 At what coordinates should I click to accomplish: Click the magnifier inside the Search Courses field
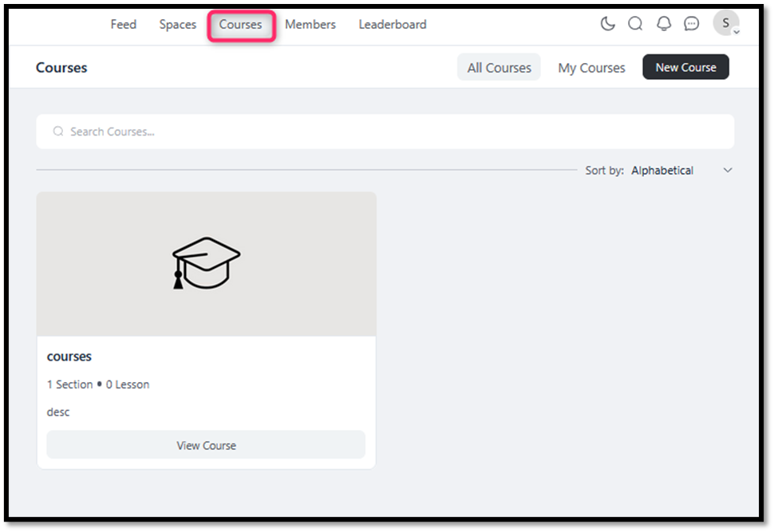click(x=58, y=132)
